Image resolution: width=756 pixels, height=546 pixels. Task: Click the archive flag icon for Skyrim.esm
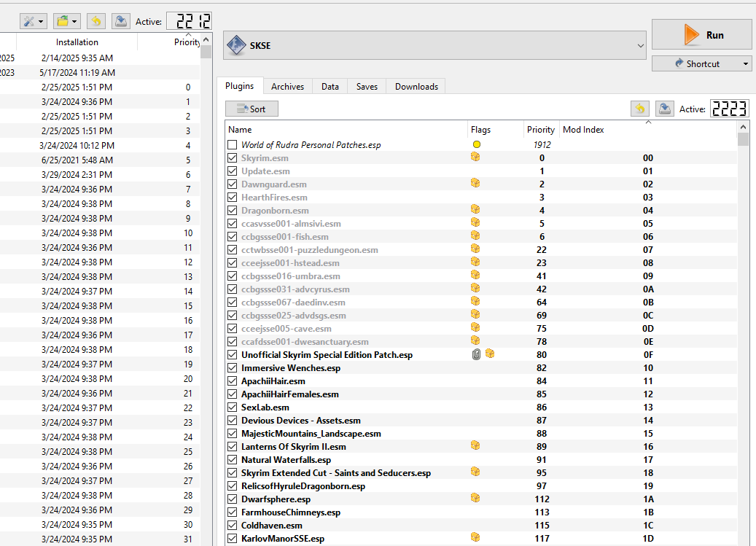[475, 157]
